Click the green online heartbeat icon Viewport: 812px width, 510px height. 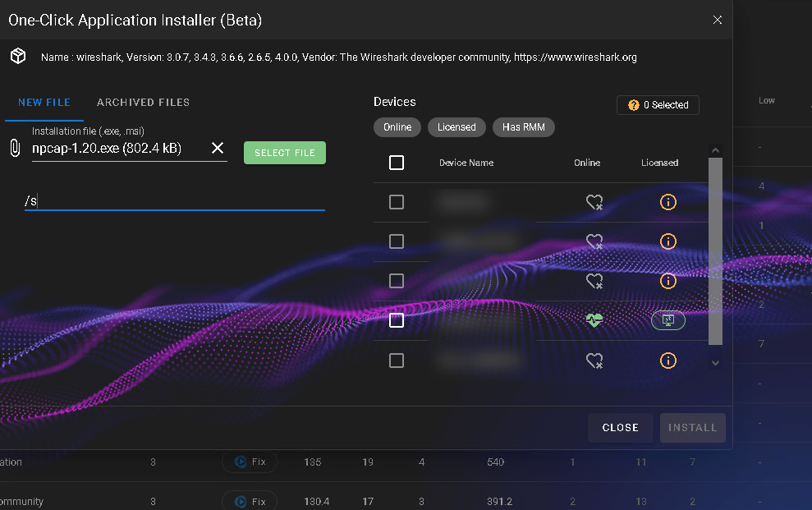pyautogui.click(x=594, y=320)
